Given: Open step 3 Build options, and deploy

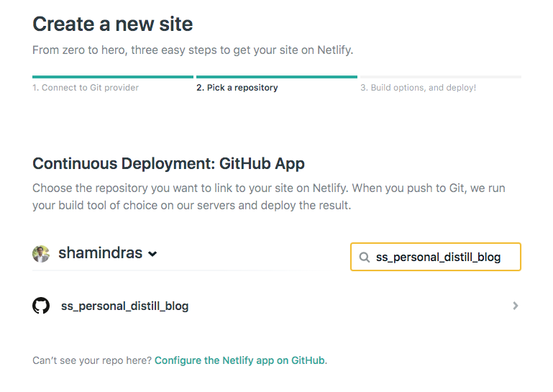Looking at the screenshot, I should pyautogui.click(x=419, y=88).
